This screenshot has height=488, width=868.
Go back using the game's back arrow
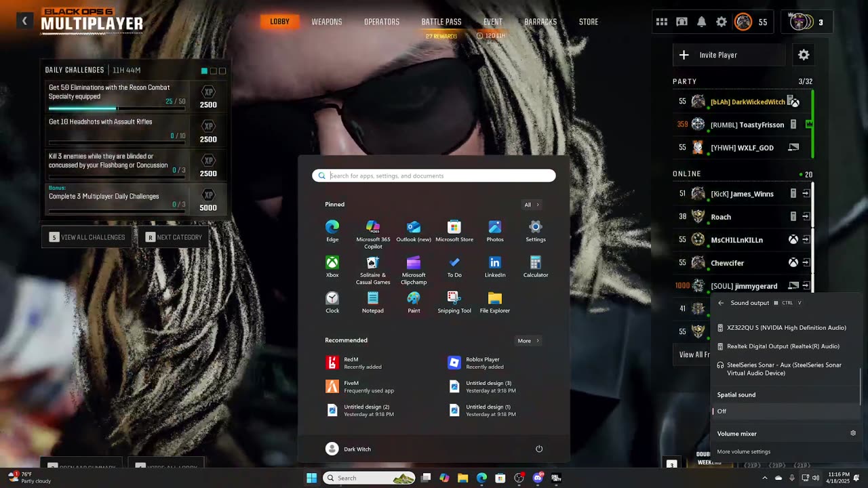point(24,21)
